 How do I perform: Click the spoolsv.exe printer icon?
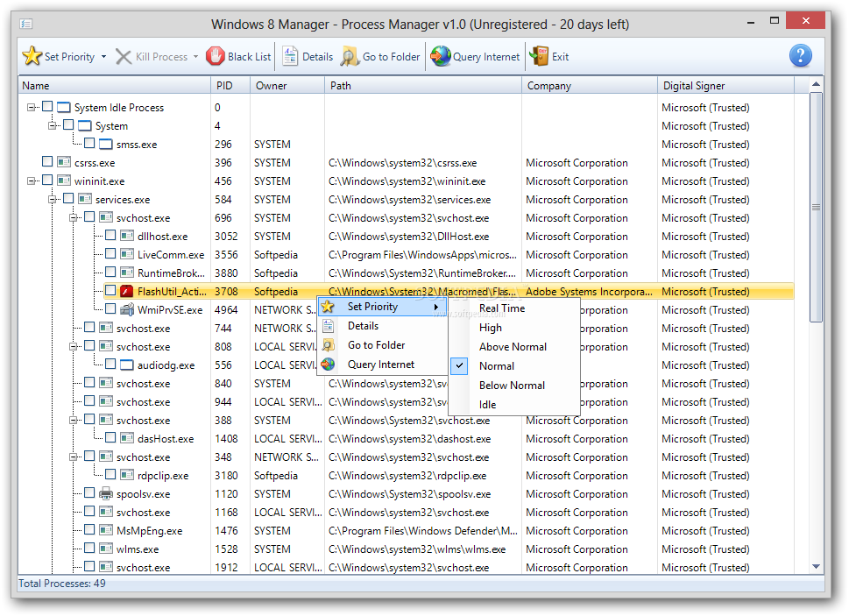[106, 493]
